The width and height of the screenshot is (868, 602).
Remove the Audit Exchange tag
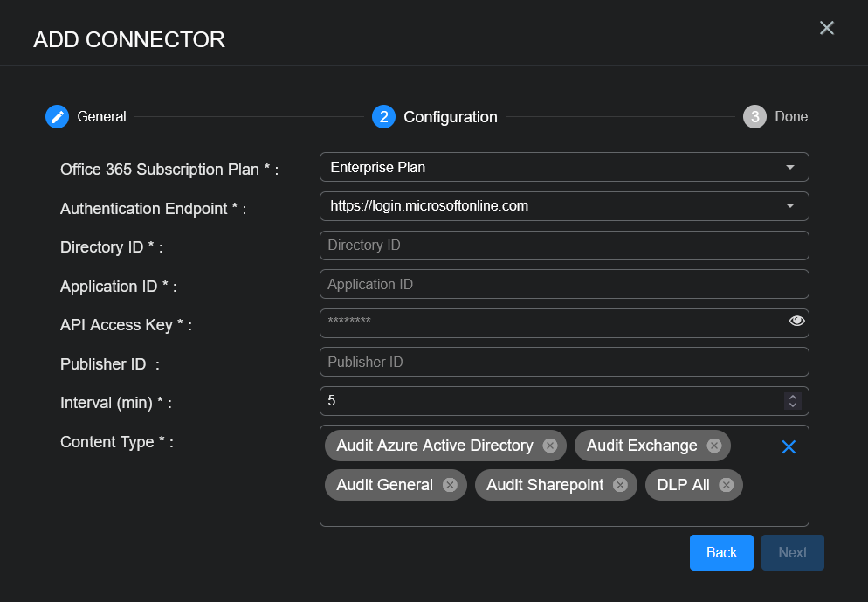tap(714, 446)
